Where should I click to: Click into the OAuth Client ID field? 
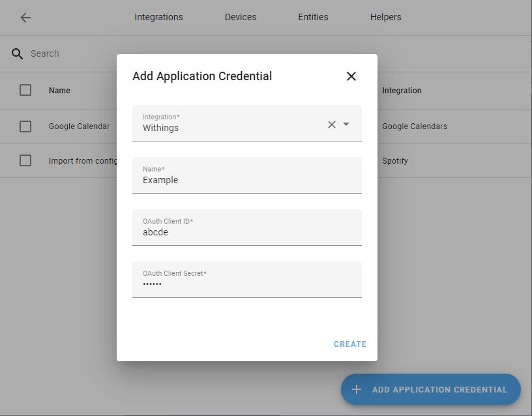click(x=246, y=228)
